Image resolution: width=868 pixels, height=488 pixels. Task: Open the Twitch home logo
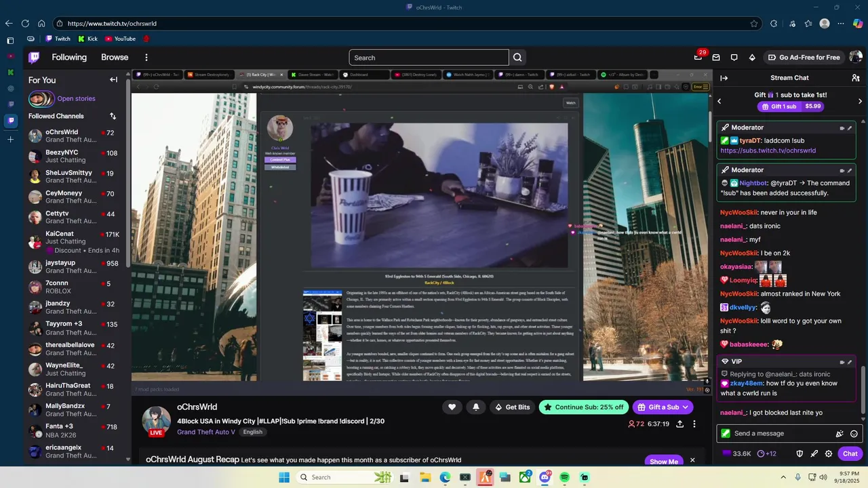[x=34, y=58]
